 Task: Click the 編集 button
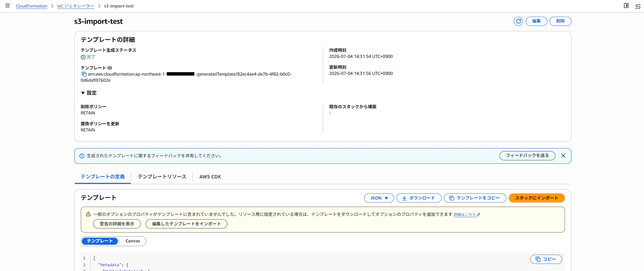pyautogui.click(x=536, y=21)
